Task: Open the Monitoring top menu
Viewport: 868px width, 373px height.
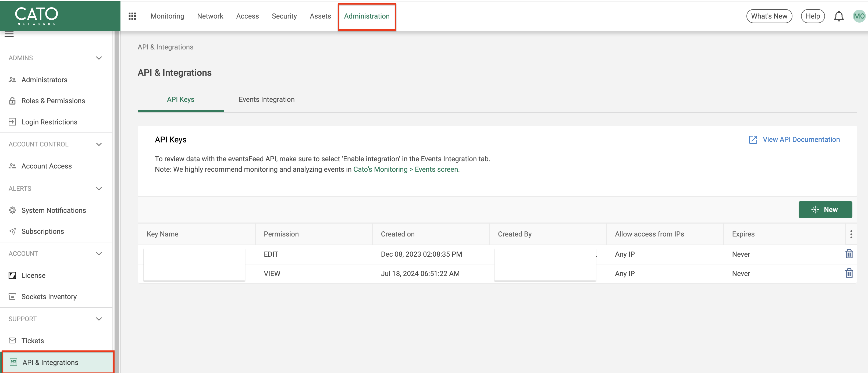Action: 167,16
